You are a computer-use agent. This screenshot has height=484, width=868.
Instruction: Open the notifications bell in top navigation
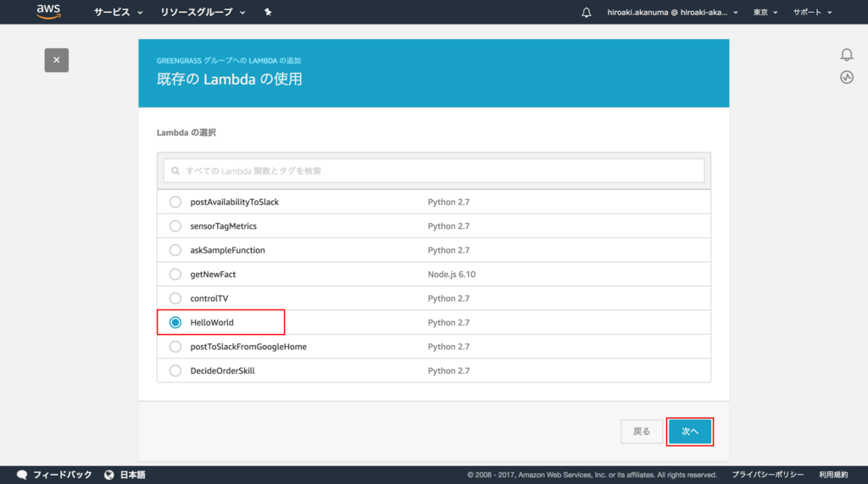pyautogui.click(x=587, y=12)
